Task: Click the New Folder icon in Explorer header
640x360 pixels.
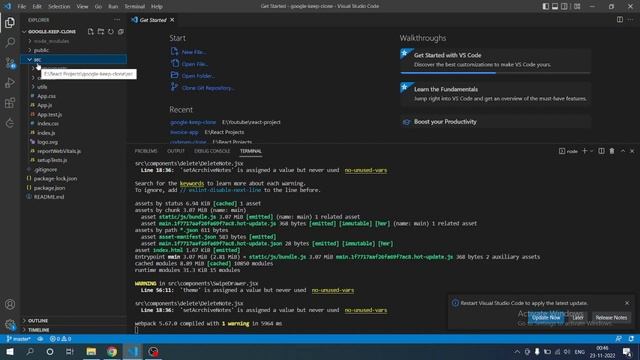Action: point(100,31)
